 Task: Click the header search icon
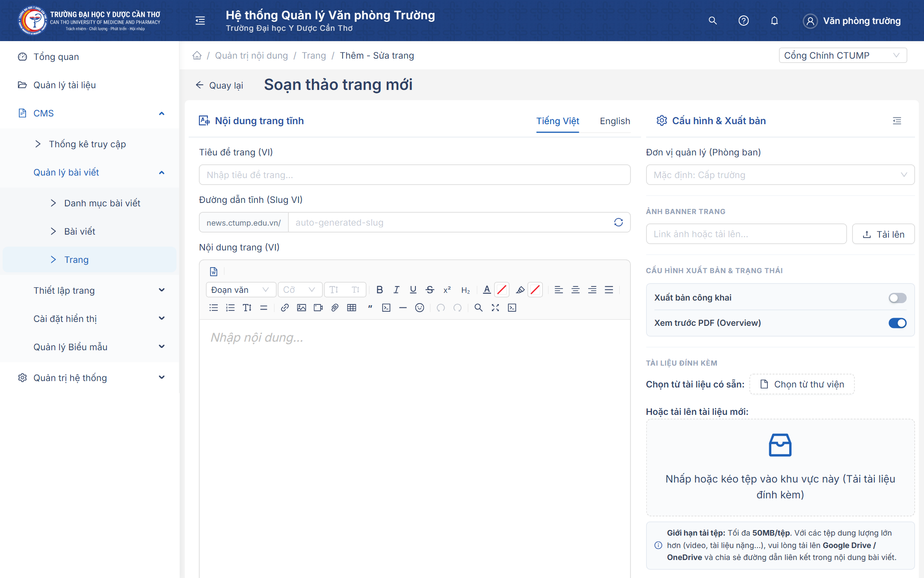point(713,21)
